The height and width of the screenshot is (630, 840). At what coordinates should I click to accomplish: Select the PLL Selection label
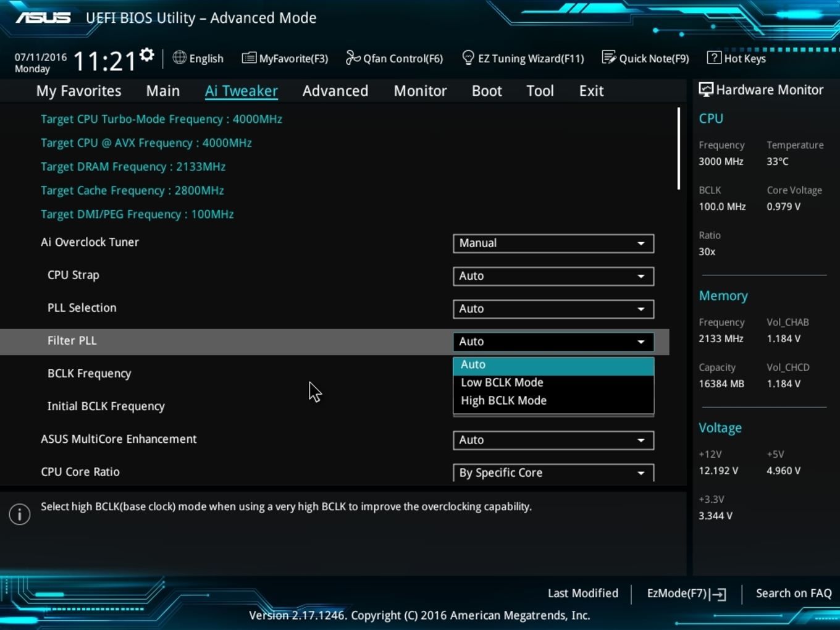(82, 308)
